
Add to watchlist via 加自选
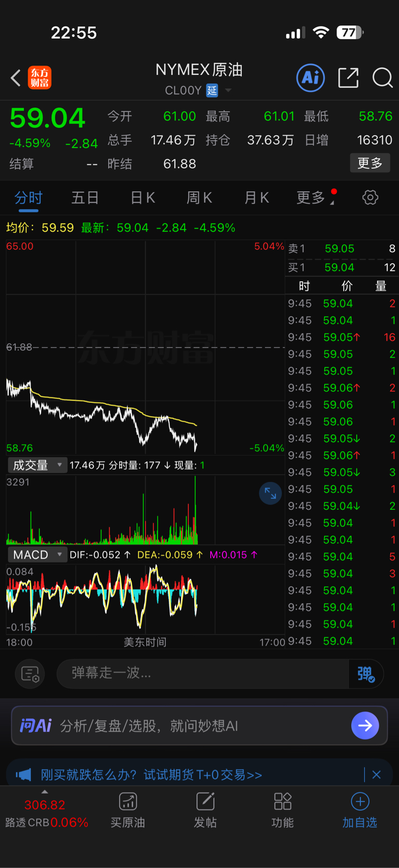tap(360, 811)
